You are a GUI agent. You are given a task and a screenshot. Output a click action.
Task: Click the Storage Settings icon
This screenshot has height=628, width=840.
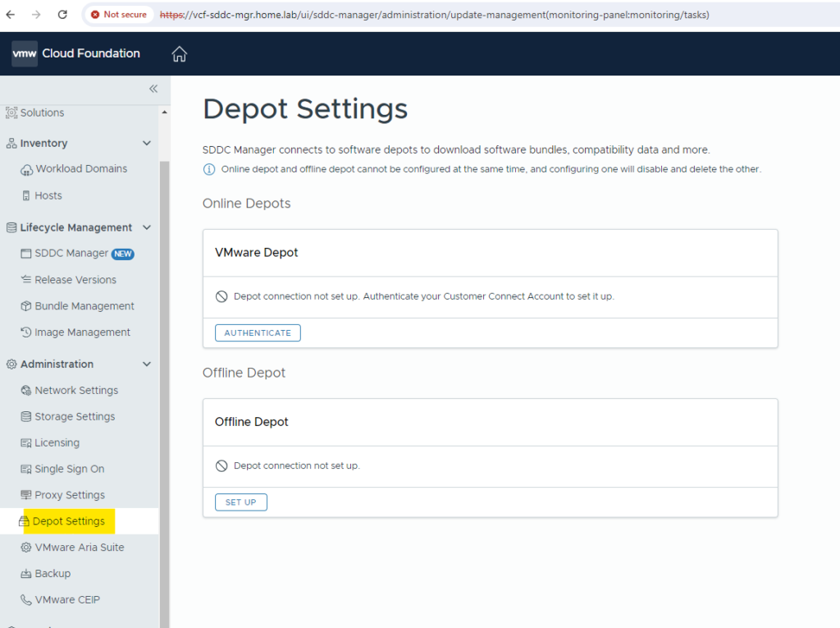click(x=25, y=417)
